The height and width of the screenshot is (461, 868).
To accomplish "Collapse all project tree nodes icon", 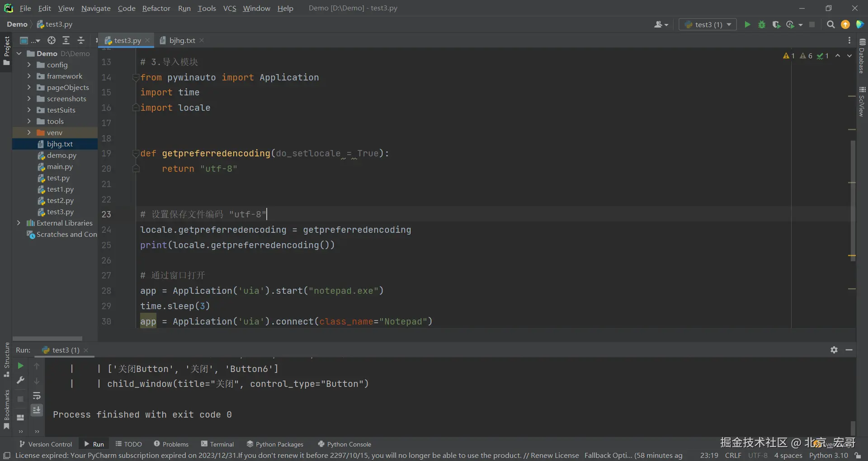I will [81, 41].
